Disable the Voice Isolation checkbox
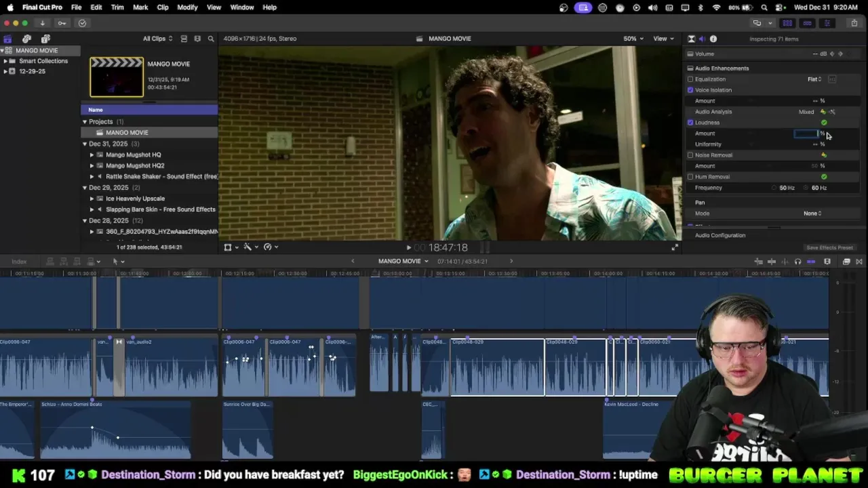 [x=690, y=90]
